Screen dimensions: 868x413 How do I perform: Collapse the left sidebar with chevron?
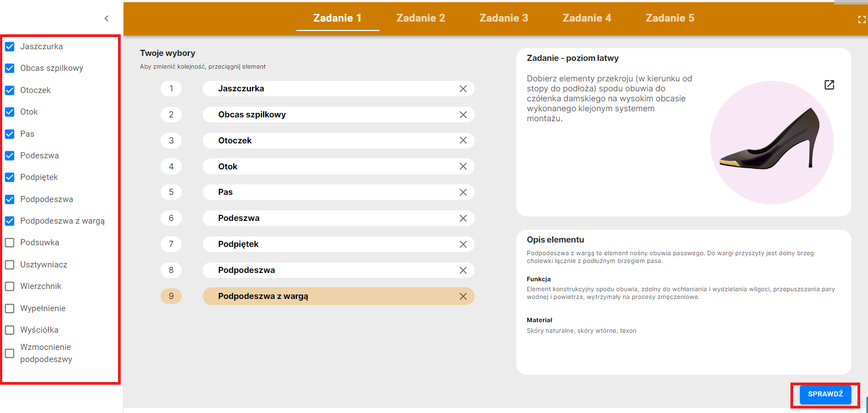[106, 19]
